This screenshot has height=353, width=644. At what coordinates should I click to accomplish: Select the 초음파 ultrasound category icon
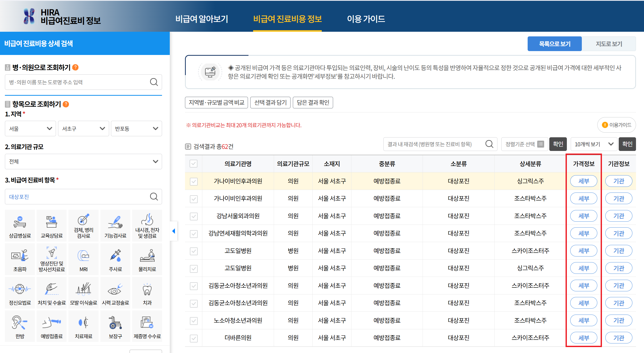20,258
